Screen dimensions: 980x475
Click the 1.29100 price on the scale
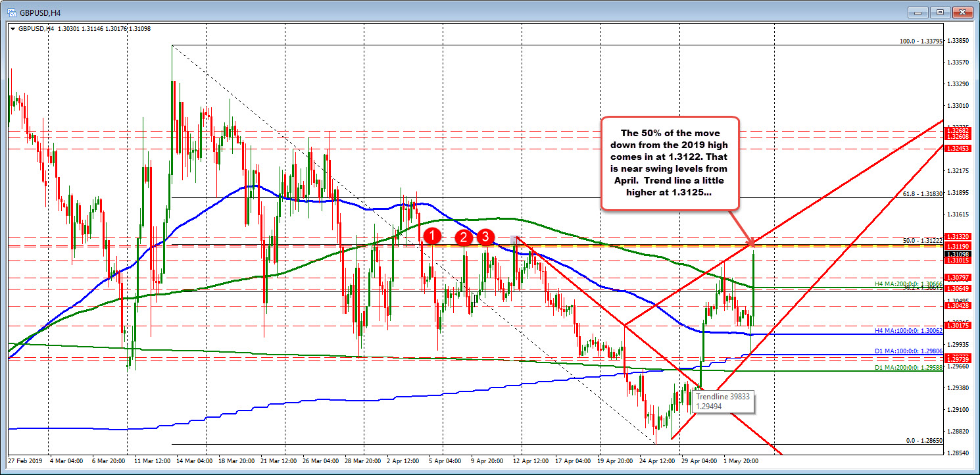958,409
